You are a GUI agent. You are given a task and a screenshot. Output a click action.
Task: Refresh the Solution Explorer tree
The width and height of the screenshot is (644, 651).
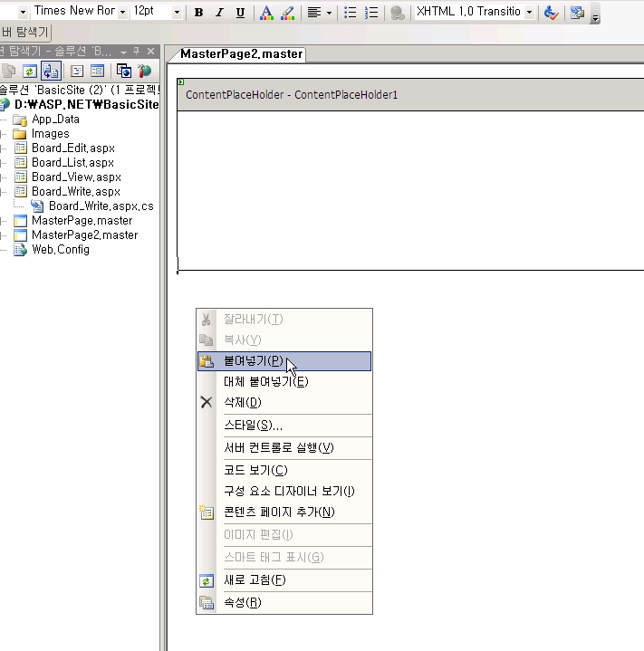click(x=30, y=71)
